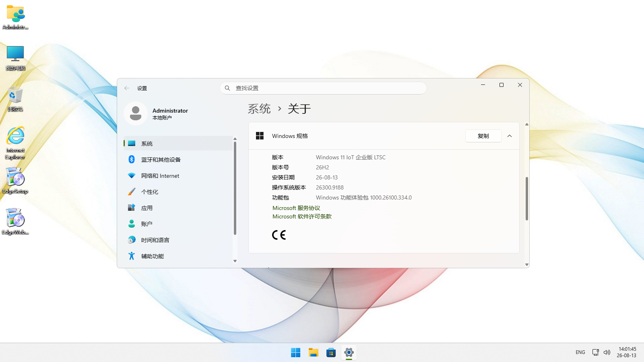
Task: Select the EdgeWeb installer desktop icon
Action: click(15, 222)
